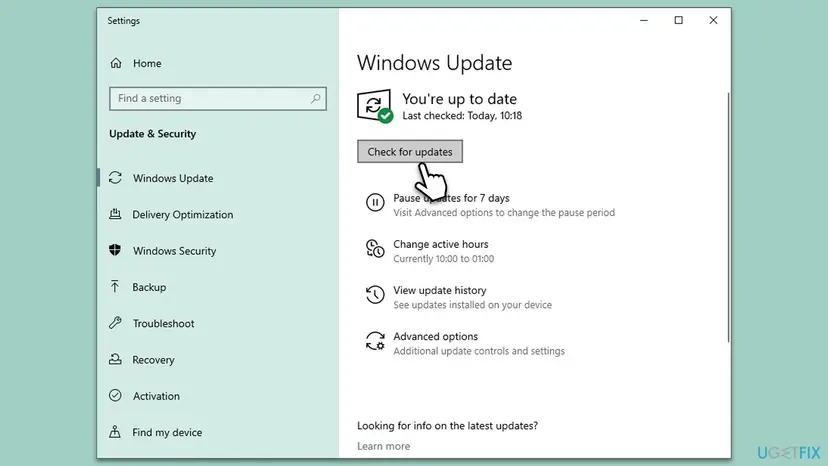Click the Troubleshoot wrench icon
The width and height of the screenshot is (828, 466).
(x=115, y=323)
